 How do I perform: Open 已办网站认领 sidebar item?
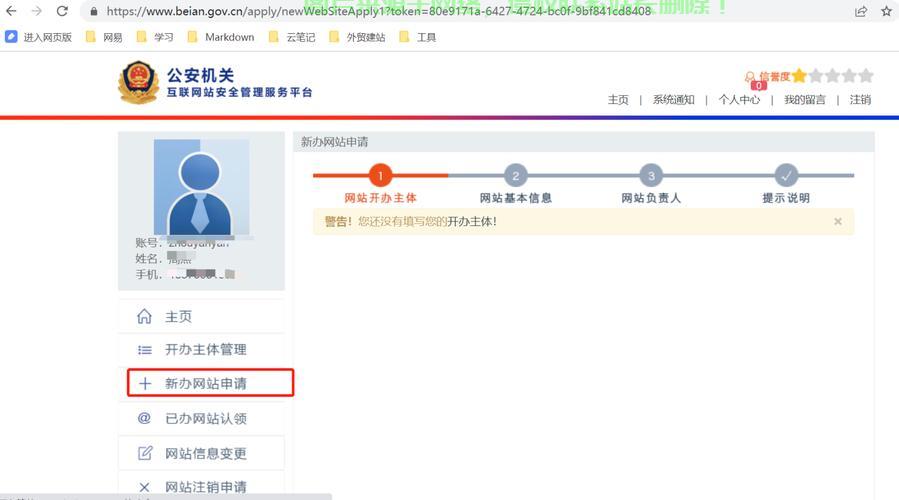[x=201, y=419]
